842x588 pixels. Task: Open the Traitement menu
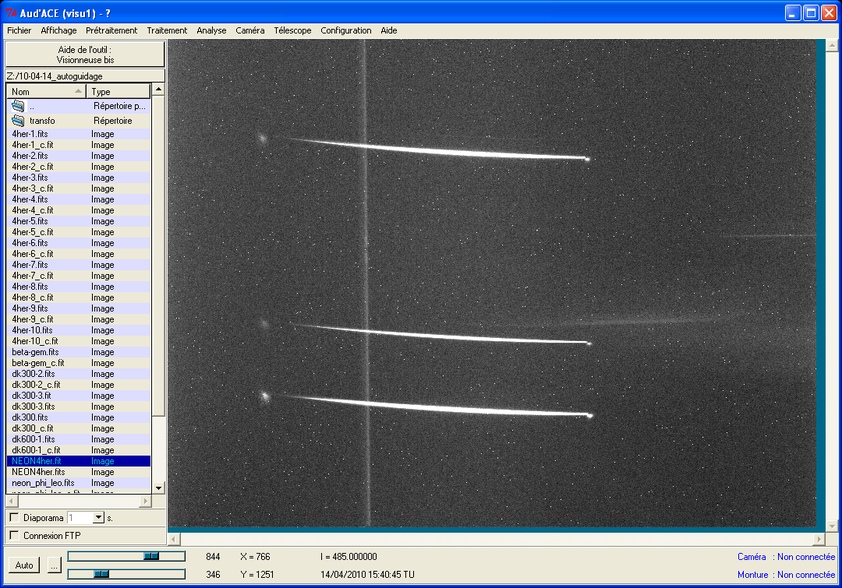[167, 31]
